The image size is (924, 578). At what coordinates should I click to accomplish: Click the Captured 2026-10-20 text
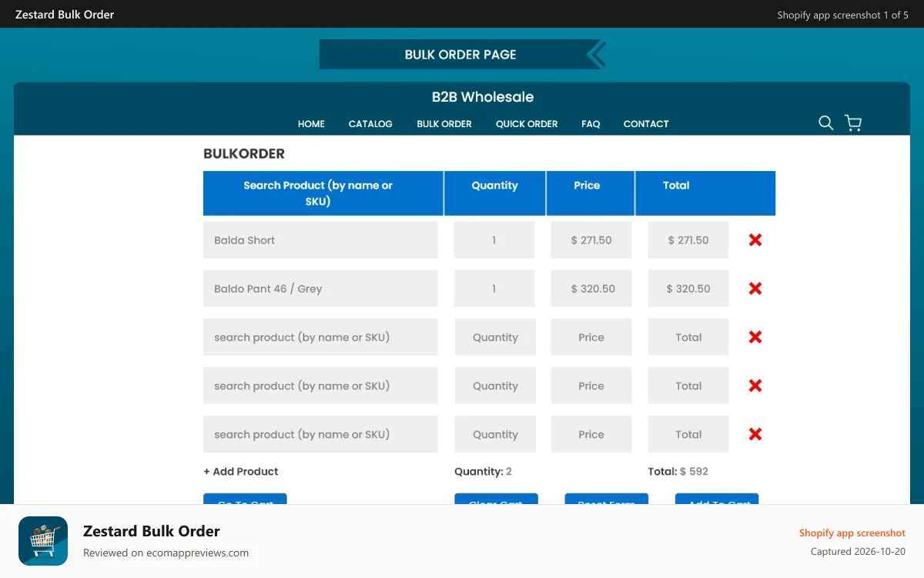pos(858,552)
